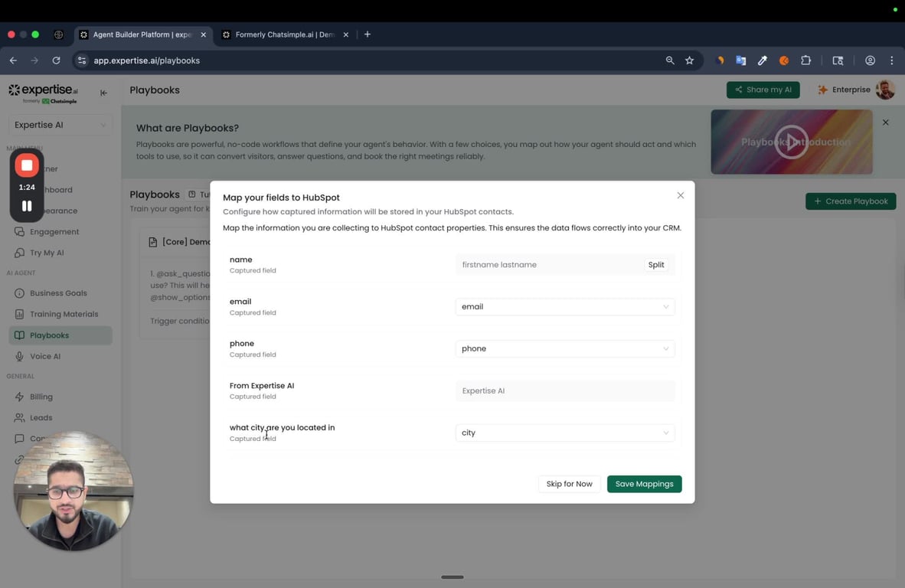Click the presenter webcam bubble
The height and width of the screenshot is (588, 905).
point(74,491)
